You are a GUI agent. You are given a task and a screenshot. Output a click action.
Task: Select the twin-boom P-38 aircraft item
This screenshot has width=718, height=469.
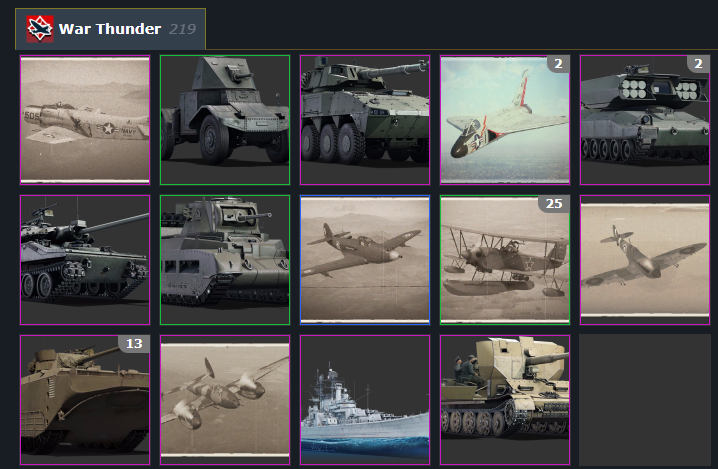coord(225,400)
